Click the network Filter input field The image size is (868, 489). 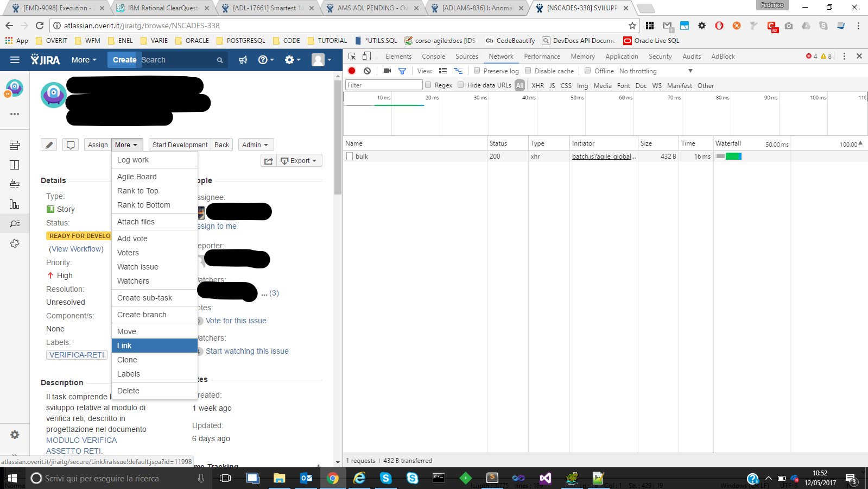384,85
